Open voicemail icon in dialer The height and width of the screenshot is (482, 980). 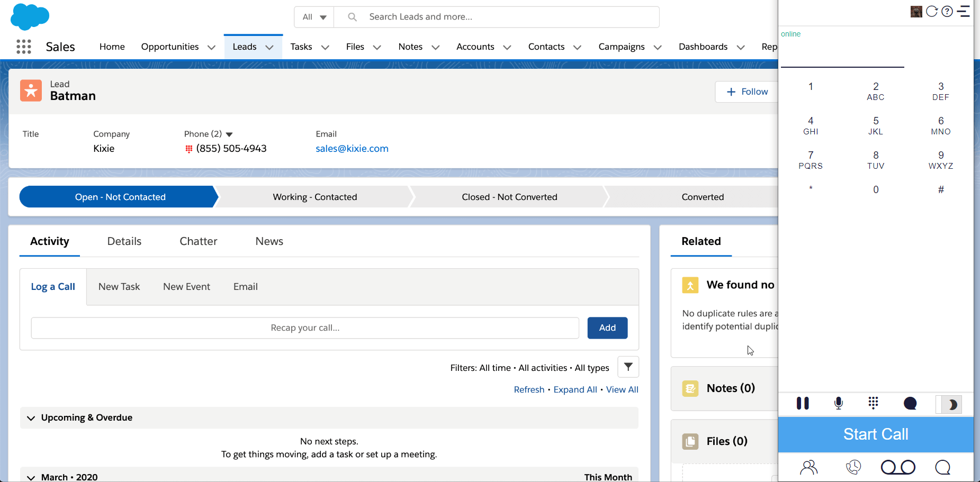898,467
